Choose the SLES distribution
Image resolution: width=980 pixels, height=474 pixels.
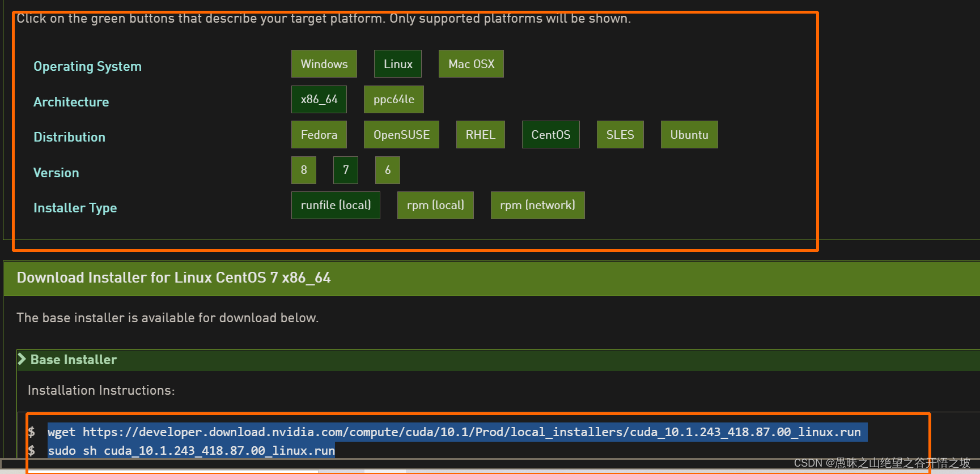[620, 135]
